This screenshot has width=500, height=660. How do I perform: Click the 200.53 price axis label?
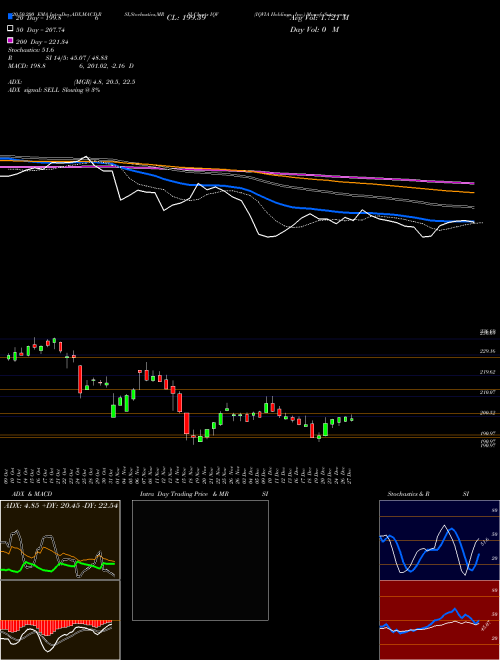click(488, 413)
